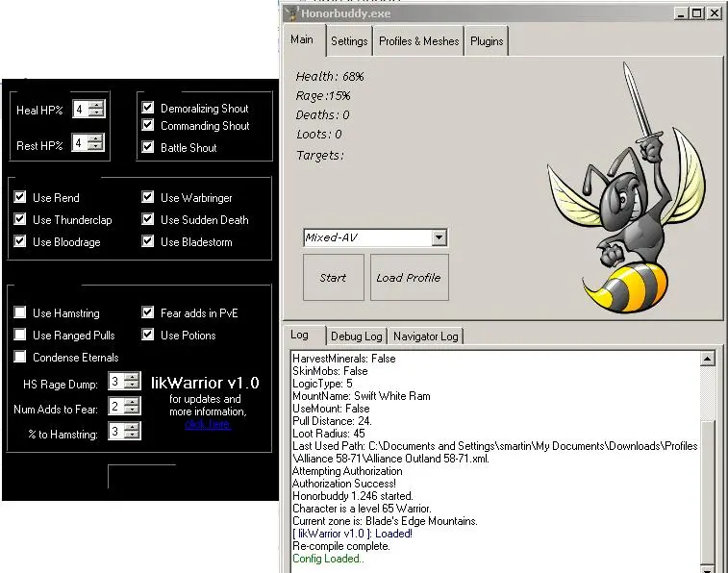
Task: Decrease Heal HP% with down arrow
Action: tap(96, 112)
